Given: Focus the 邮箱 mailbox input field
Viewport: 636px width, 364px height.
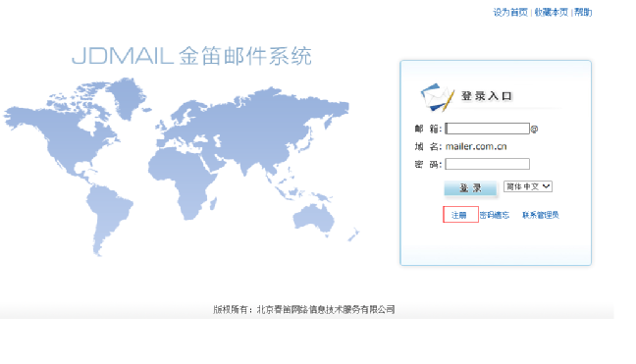Looking at the screenshot, I should coord(487,129).
